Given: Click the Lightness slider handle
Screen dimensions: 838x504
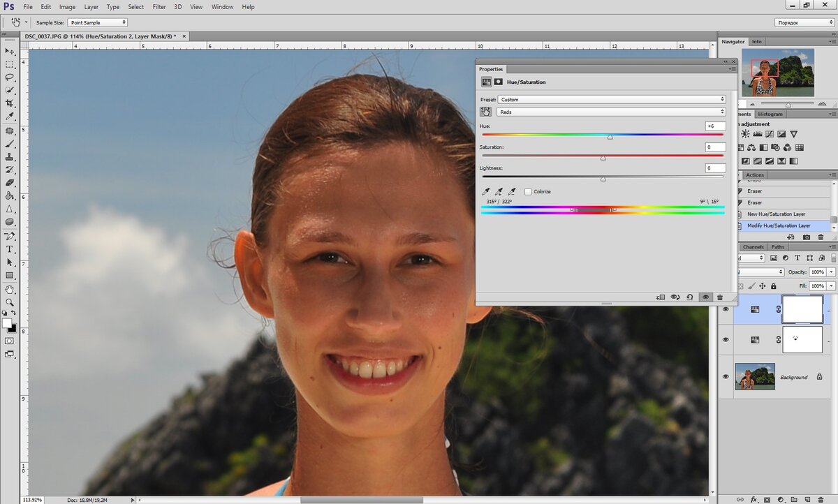Looking at the screenshot, I should pyautogui.click(x=603, y=179).
